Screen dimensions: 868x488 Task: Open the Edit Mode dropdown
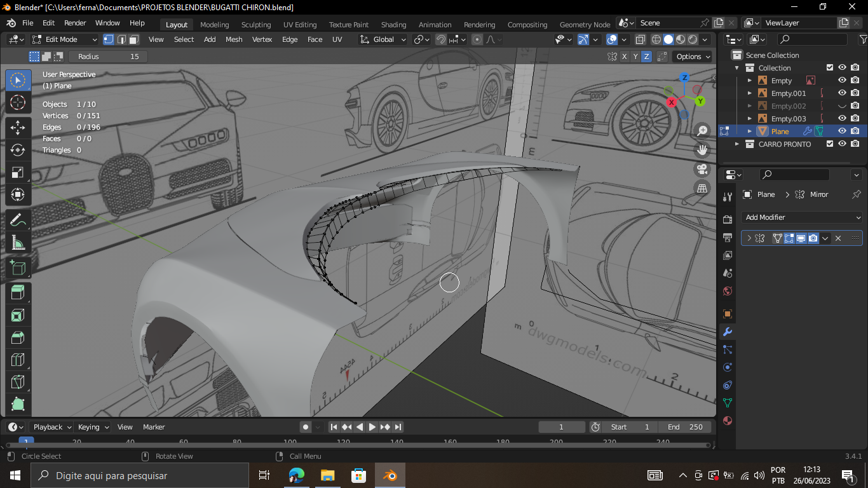[64, 39]
